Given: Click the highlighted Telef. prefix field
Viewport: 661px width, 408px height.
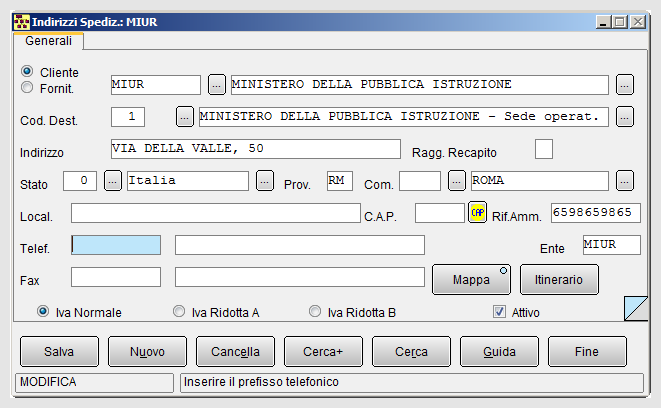Looking at the screenshot, I should pos(116,245).
